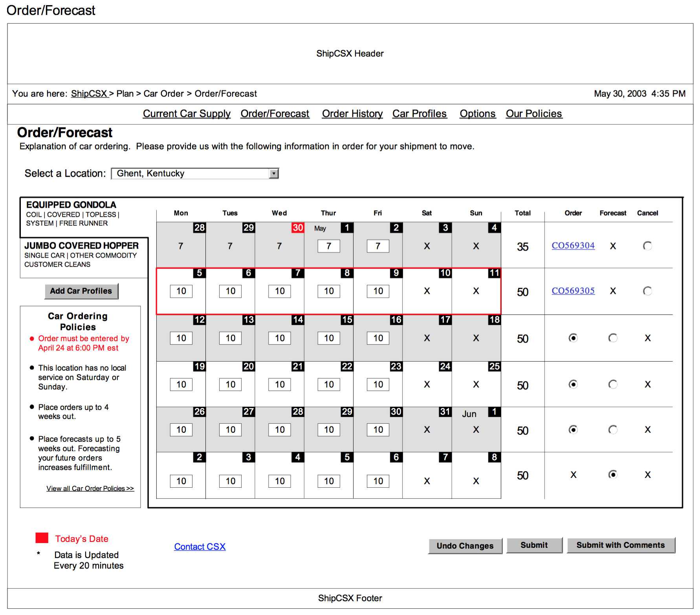Open the Options page
700x615 pixels.
pyautogui.click(x=478, y=114)
